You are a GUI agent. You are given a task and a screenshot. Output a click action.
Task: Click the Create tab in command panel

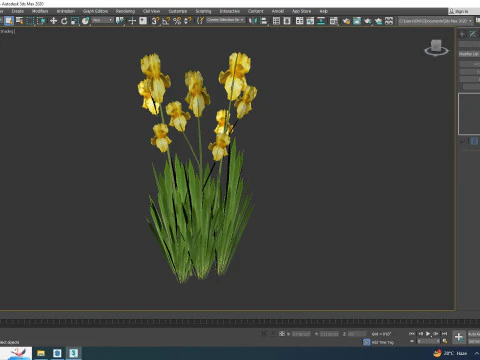click(462, 34)
